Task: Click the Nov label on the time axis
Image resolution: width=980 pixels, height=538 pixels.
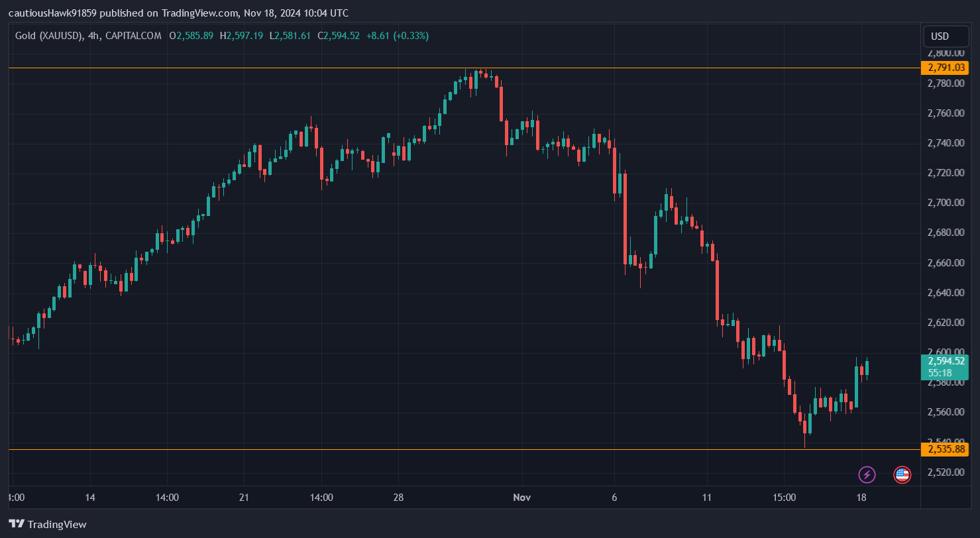Action: [521, 497]
